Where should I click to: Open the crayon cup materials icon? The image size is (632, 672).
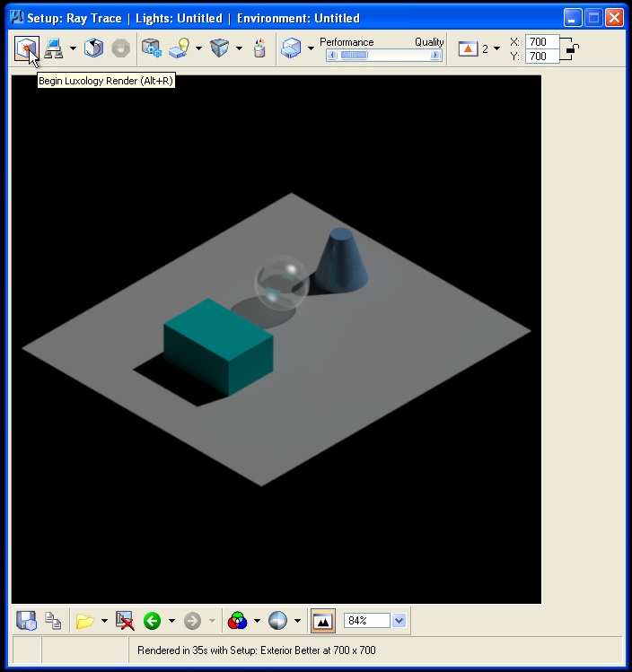(259, 48)
